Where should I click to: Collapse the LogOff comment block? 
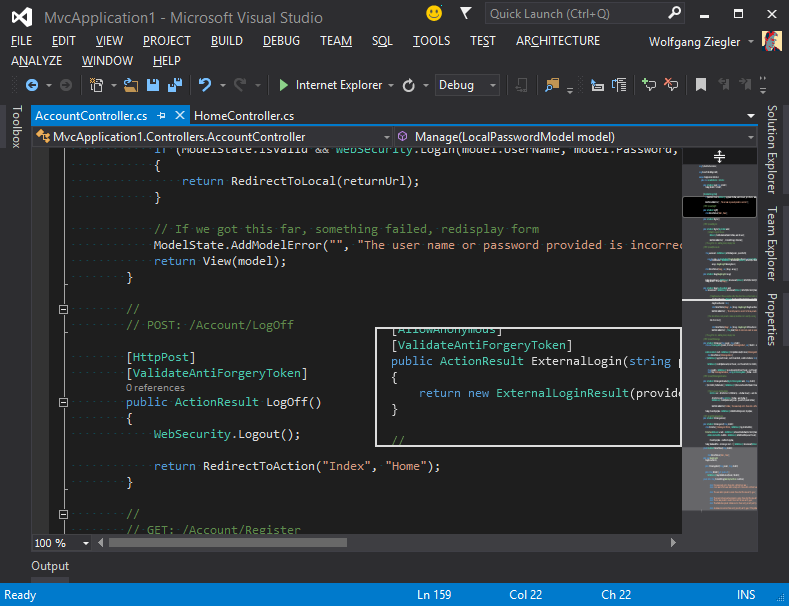(63, 309)
